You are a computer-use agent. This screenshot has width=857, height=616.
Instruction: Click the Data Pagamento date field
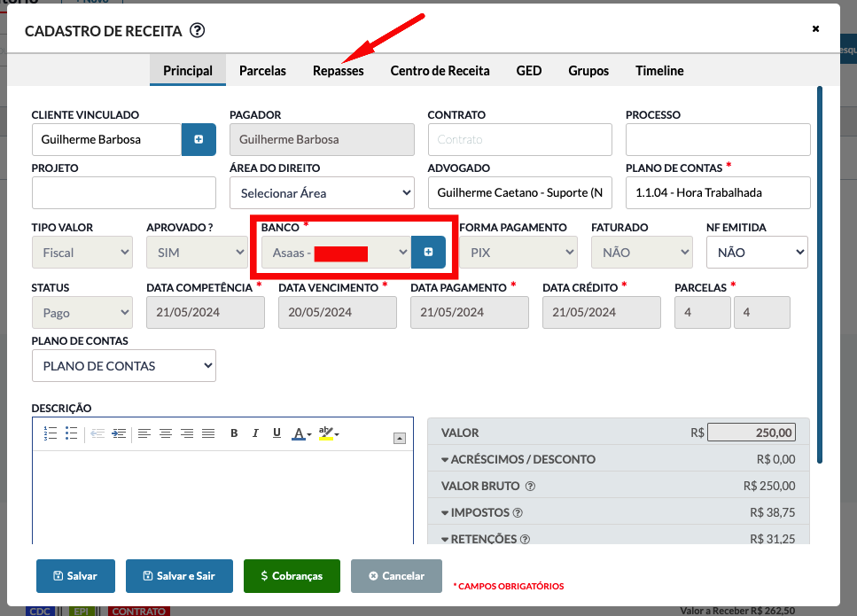pyautogui.click(x=470, y=313)
